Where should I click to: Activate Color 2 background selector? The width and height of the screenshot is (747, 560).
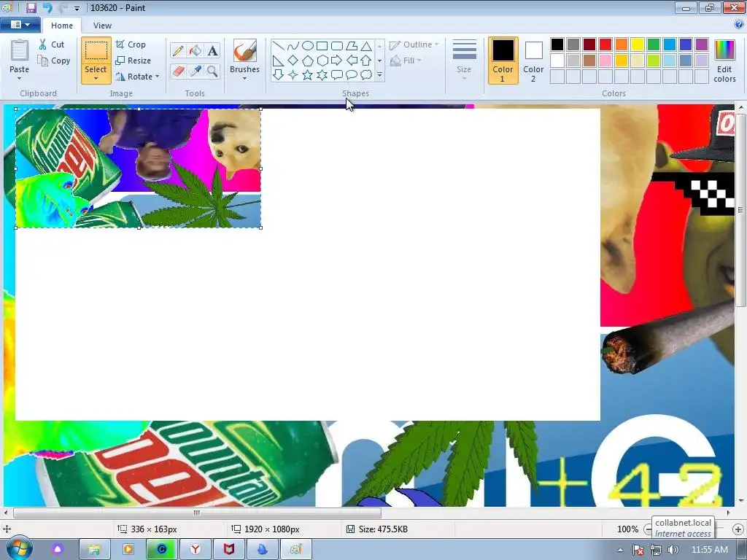click(x=533, y=61)
